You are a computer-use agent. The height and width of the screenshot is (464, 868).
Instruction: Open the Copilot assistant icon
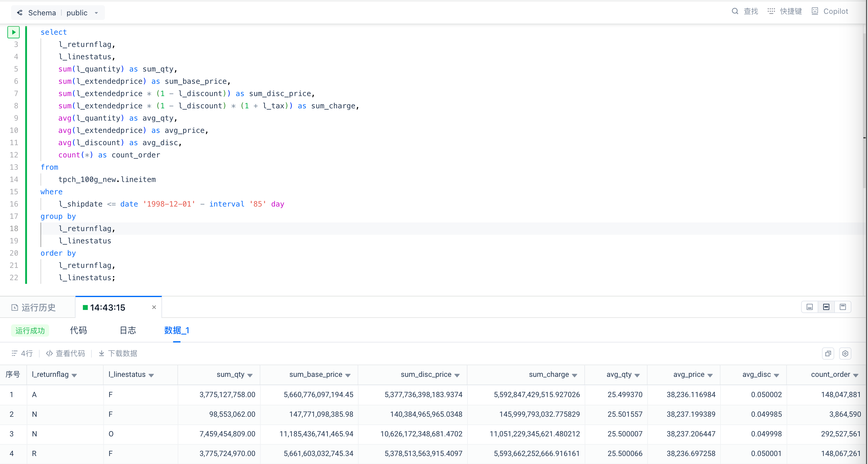tap(815, 11)
